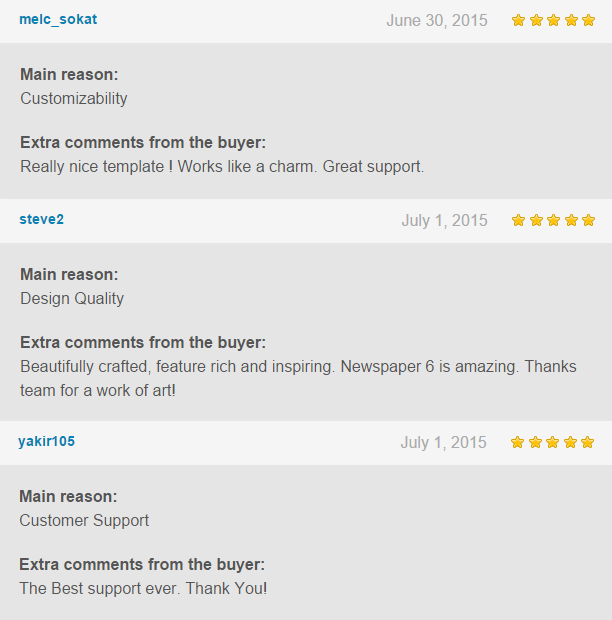The width and height of the screenshot is (612, 620).
Task: Select middle star in steve2's rating
Action: [553, 220]
